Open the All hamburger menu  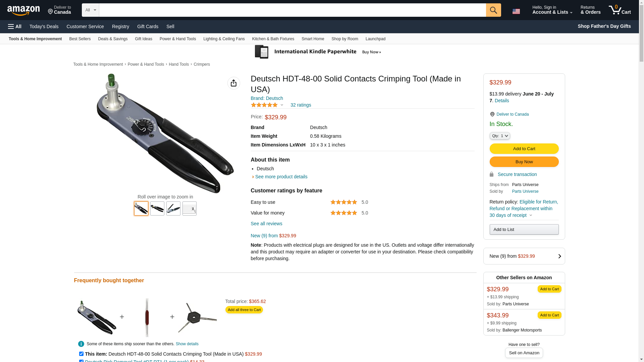pyautogui.click(x=15, y=26)
